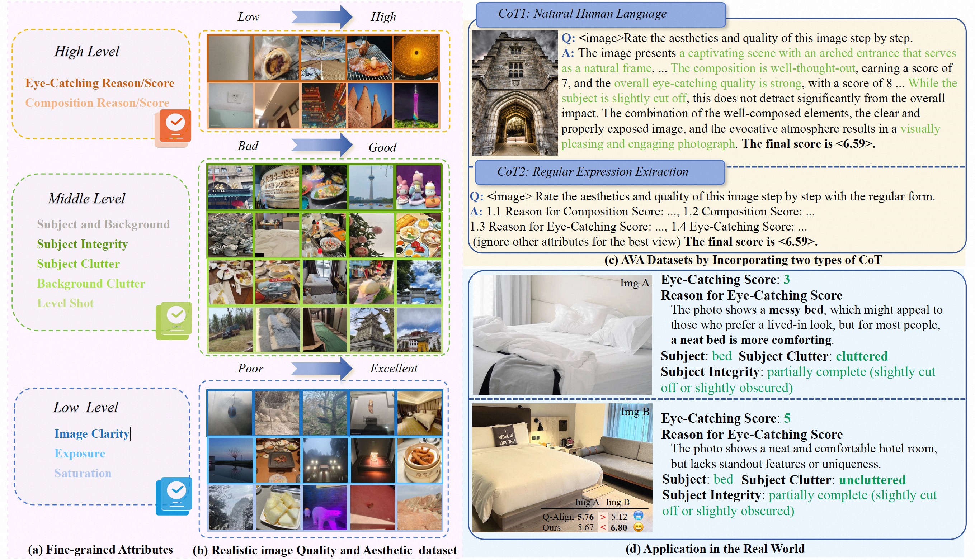Click the Img A messy bed photo
Viewport: 975px width, 560px height.
562,334
